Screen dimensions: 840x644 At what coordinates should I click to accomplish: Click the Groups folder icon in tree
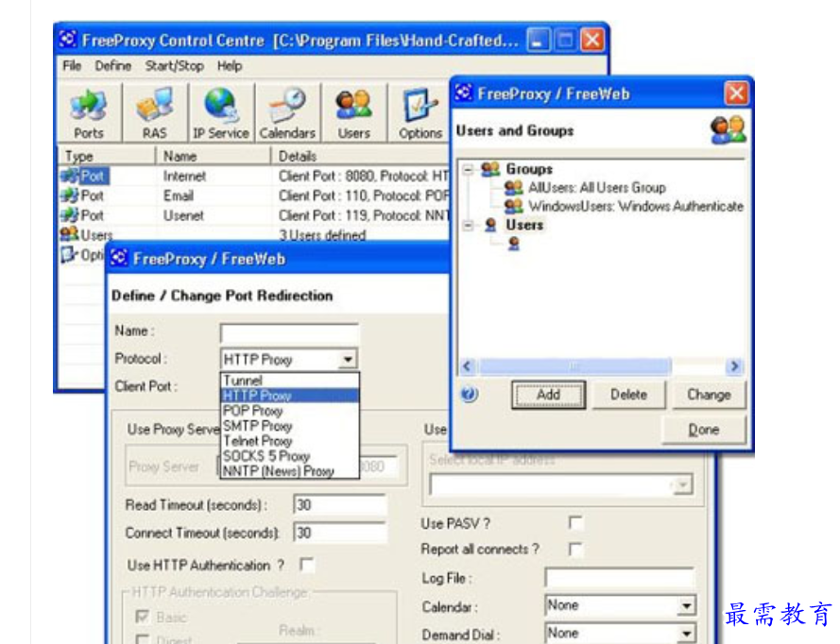click(490, 169)
